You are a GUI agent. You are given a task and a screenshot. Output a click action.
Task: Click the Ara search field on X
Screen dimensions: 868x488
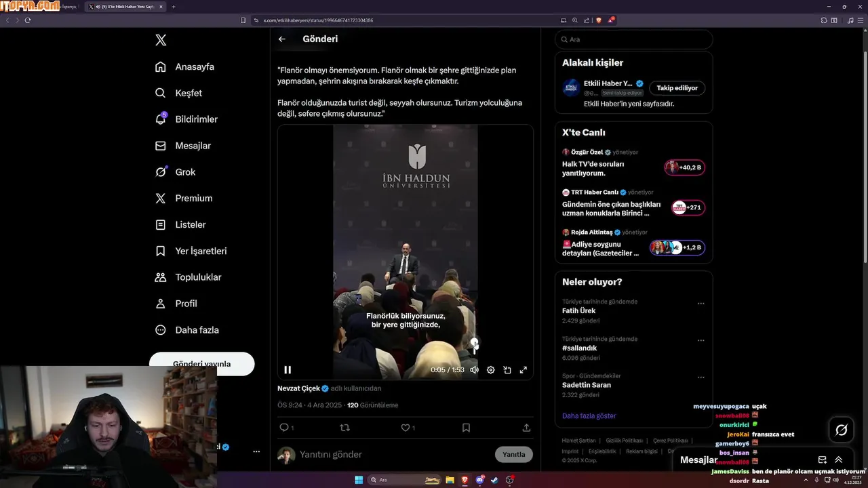(x=633, y=39)
